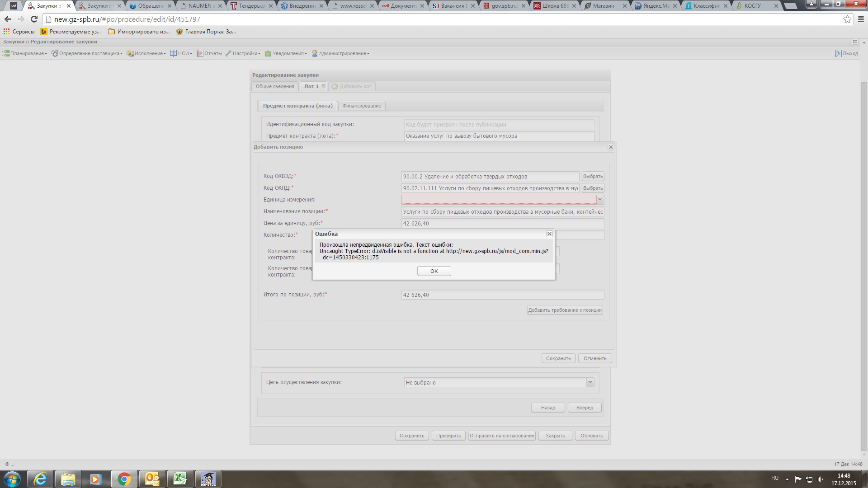Open the Единица измерения dropdown arrow
868x488 pixels.
600,200
